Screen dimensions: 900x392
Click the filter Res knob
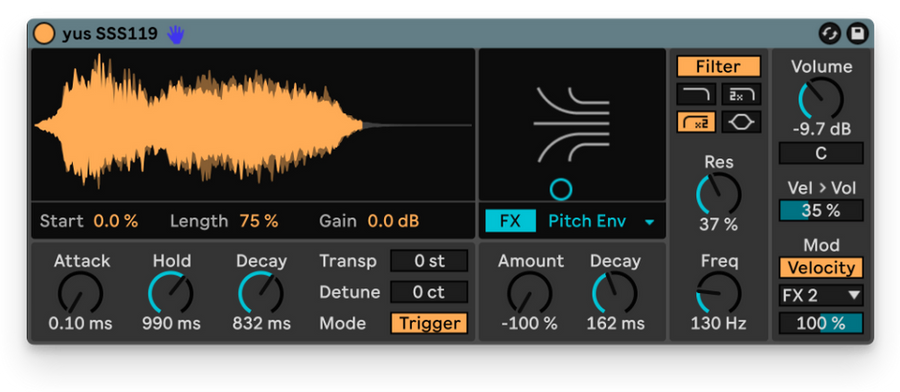[719, 195]
